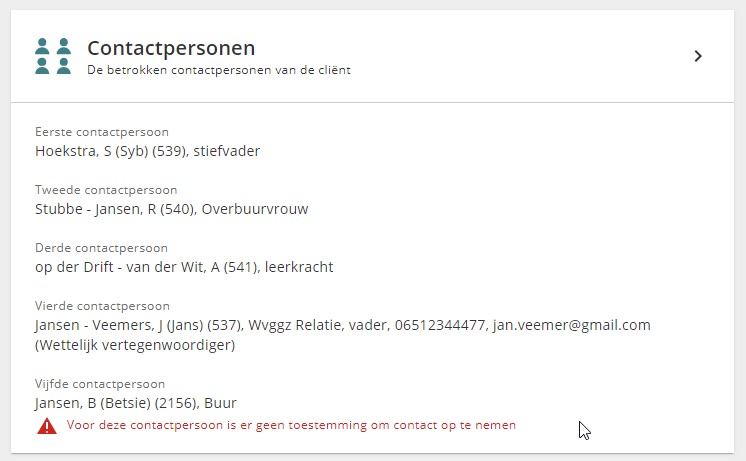Image resolution: width=746 pixels, height=461 pixels.
Task: Click the Eerste contactpersoon label
Action: tap(102, 132)
